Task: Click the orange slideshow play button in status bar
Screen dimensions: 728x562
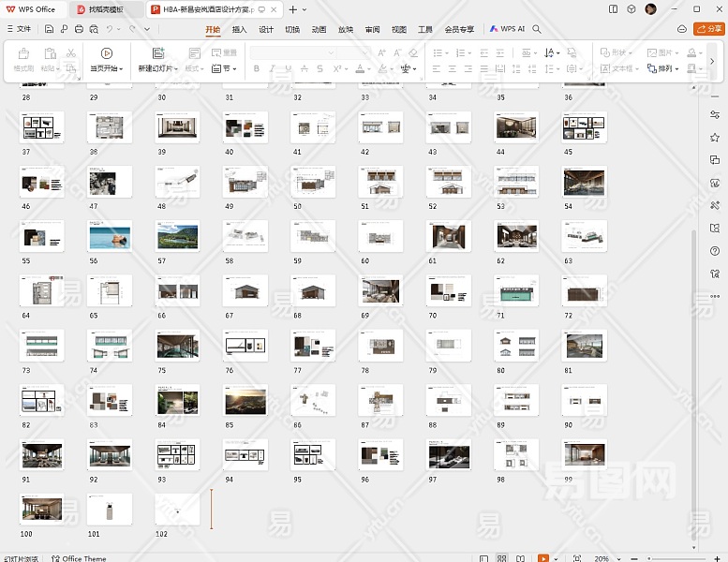Action: (543, 558)
